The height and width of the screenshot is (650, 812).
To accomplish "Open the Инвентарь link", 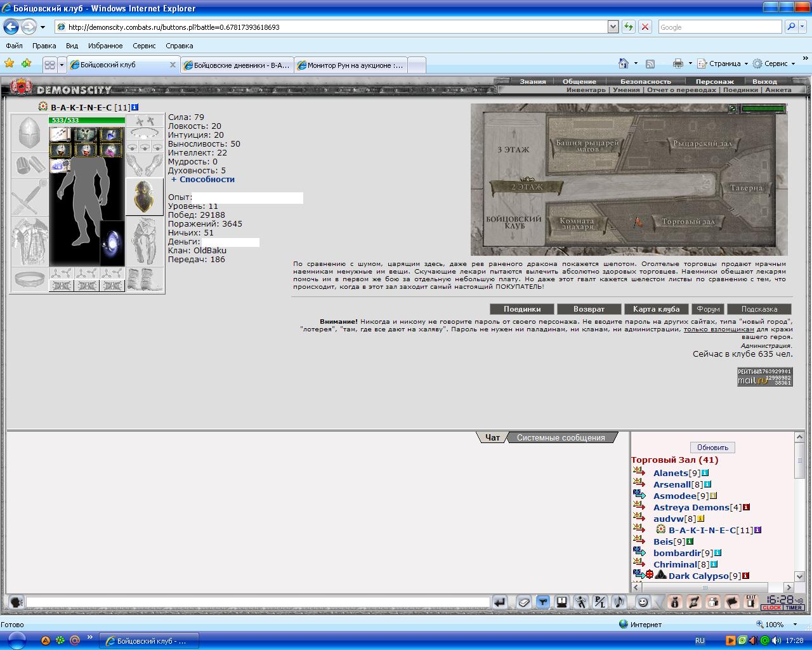I will 586,90.
